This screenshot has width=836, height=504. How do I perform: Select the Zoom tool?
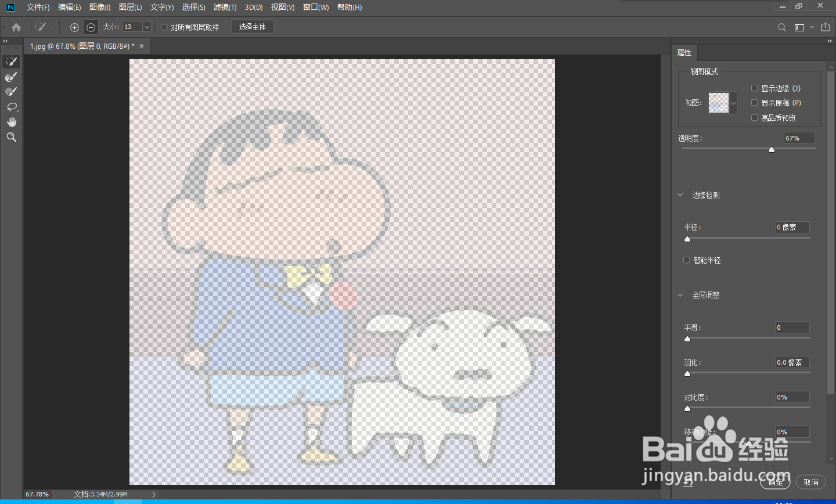[x=12, y=137]
